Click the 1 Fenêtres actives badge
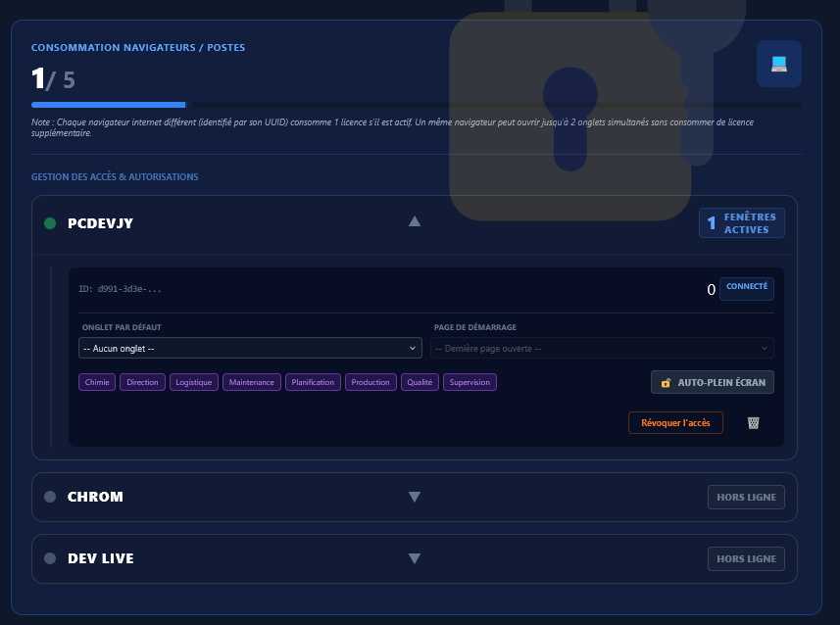 (x=742, y=222)
